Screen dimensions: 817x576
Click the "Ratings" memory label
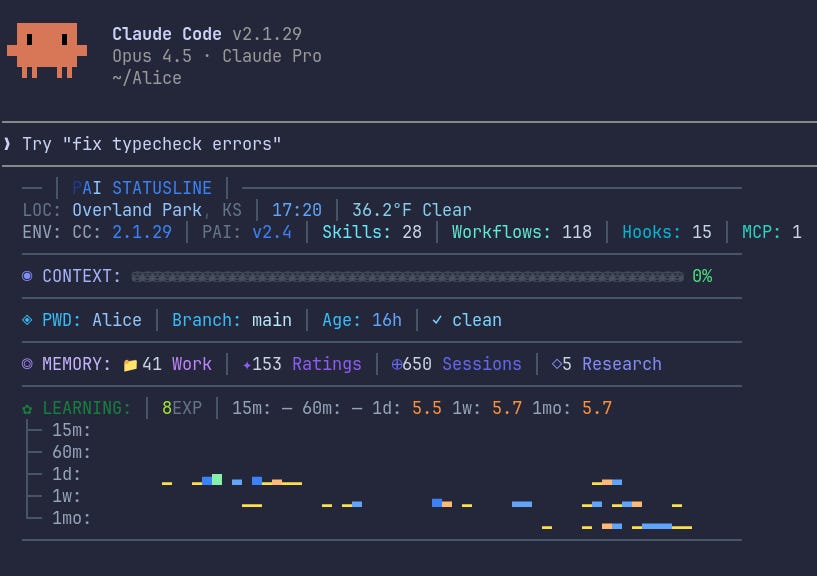(x=327, y=364)
